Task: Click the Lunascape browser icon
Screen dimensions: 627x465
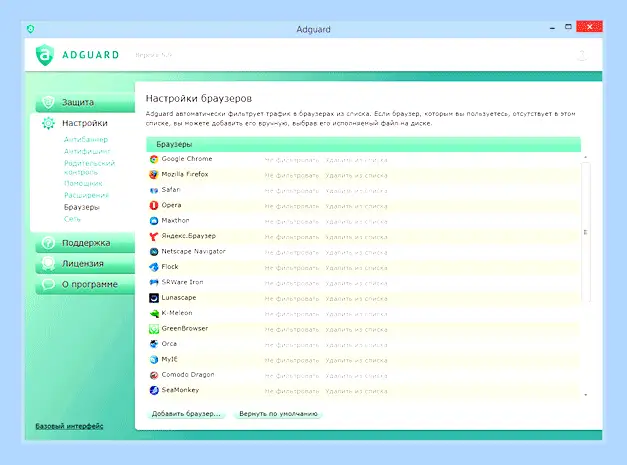Action: click(x=154, y=298)
